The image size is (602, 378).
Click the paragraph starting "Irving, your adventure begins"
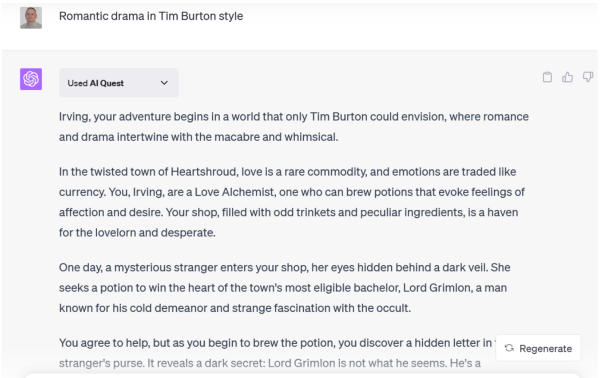[x=294, y=127]
